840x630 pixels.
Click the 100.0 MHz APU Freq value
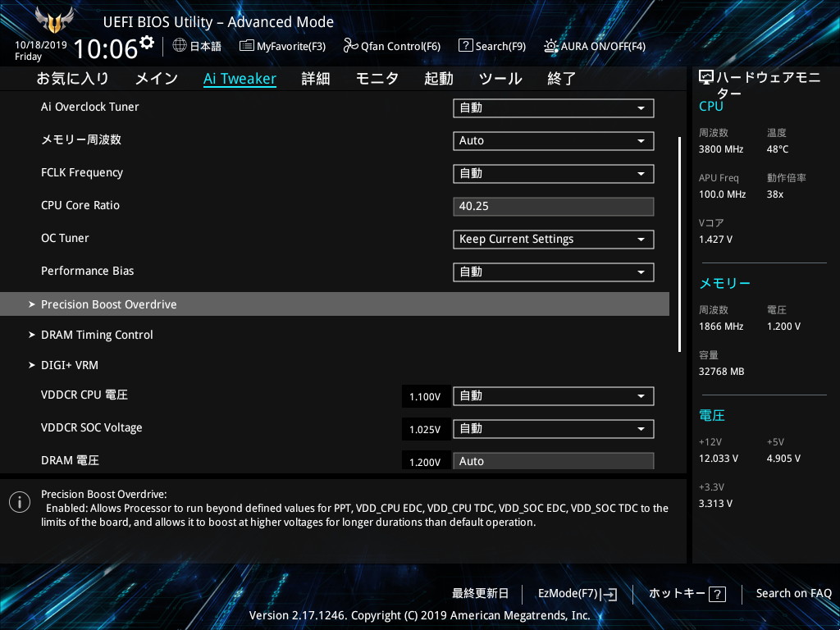pyautogui.click(x=722, y=194)
